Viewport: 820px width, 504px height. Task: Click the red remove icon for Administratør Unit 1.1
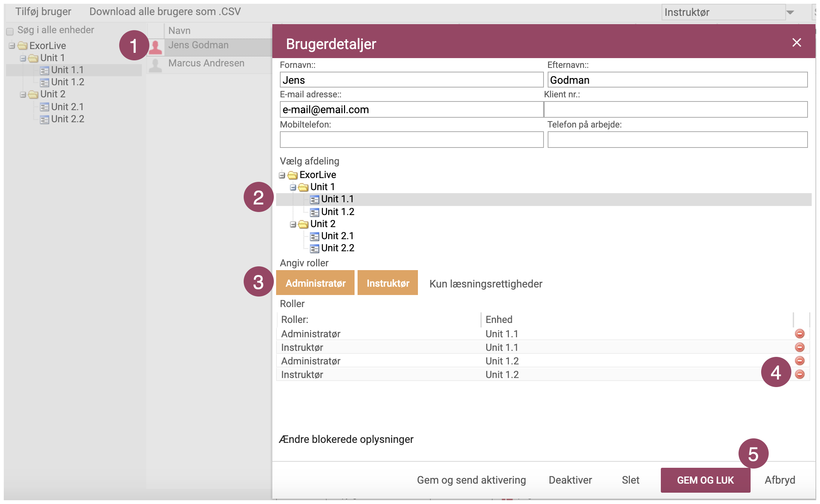tap(800, 333)
